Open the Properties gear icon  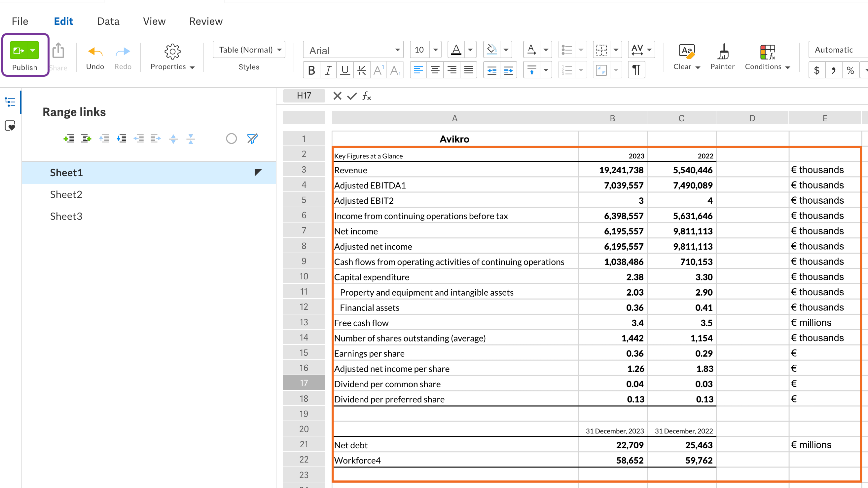coord(172,51)
